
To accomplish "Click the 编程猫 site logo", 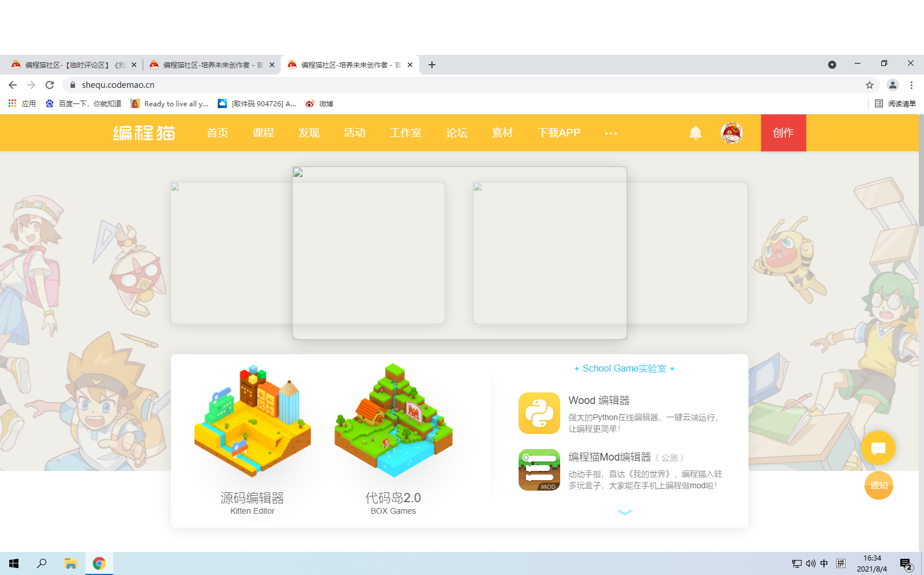I will [144, 133].
